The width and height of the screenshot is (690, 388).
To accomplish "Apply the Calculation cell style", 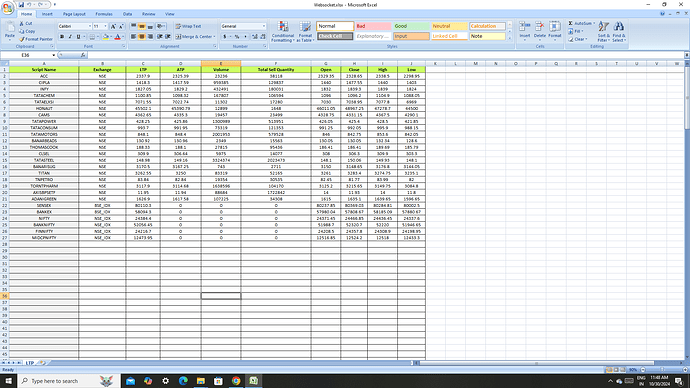I will click(487, 26).
